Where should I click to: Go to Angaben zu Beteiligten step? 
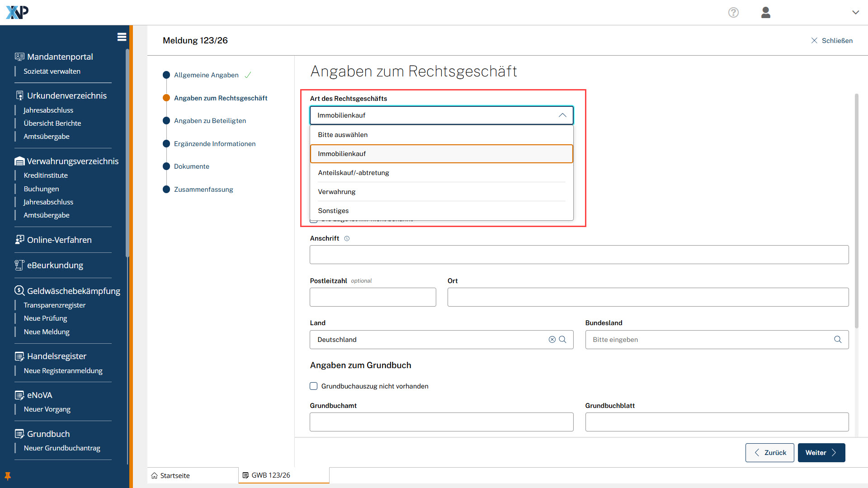(x=210, y=121)
